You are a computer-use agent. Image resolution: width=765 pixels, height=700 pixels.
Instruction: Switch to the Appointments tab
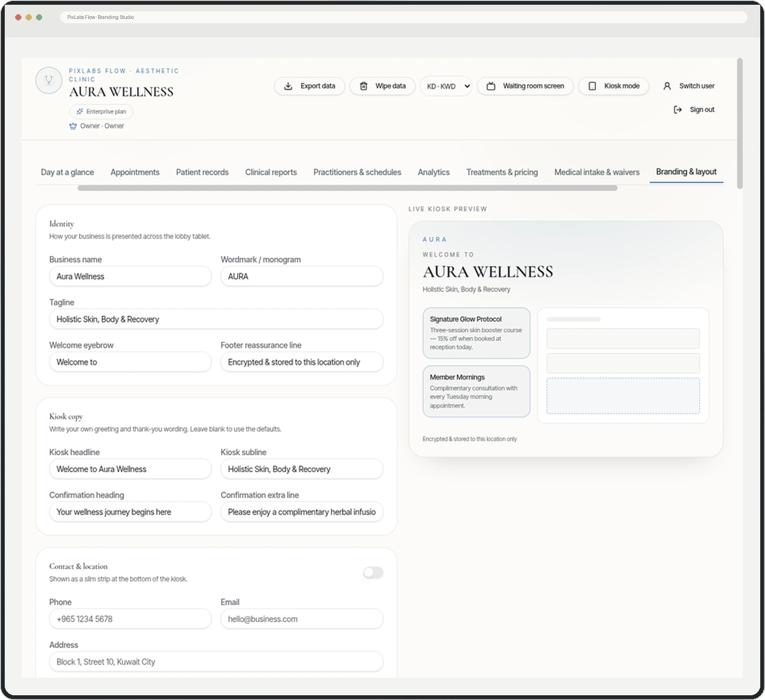[135, 172]
